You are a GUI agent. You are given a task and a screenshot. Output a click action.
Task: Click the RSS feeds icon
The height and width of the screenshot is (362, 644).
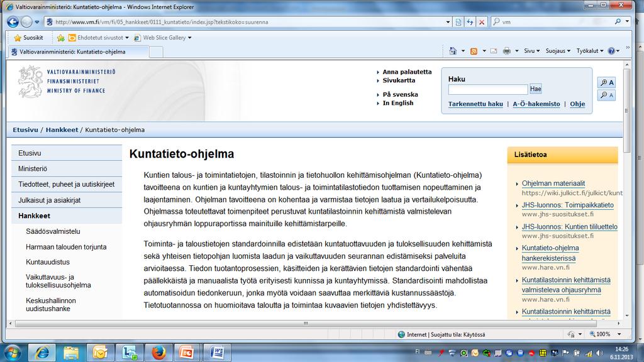474,51
